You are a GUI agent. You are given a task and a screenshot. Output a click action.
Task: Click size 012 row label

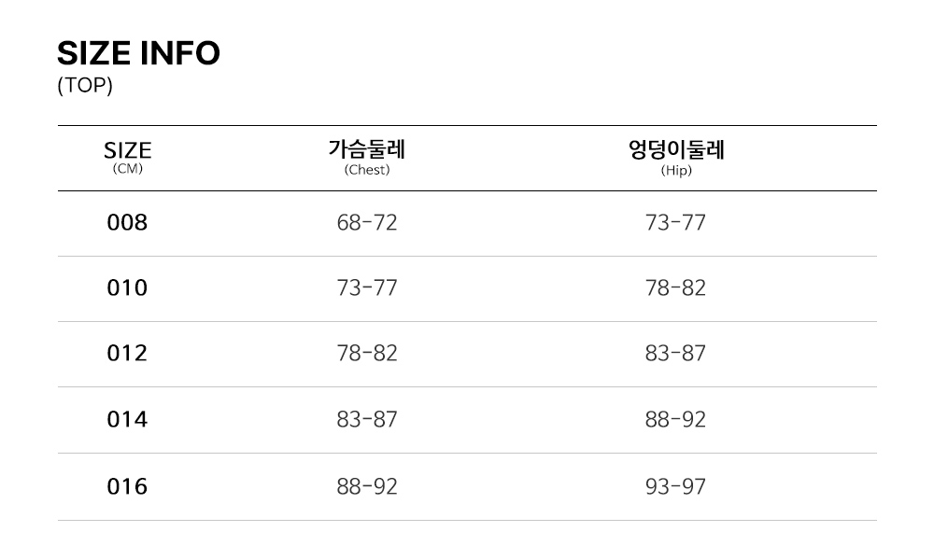[x=127, y=354]
